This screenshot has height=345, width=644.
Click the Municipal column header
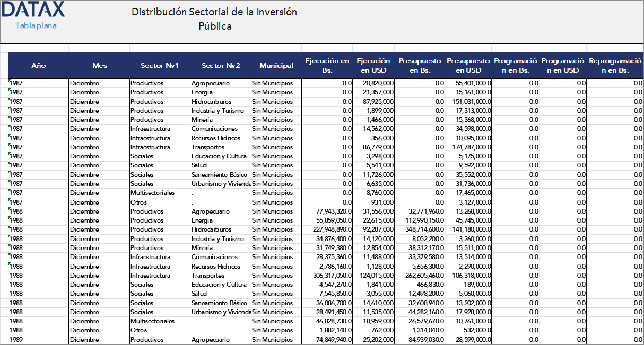276,66
